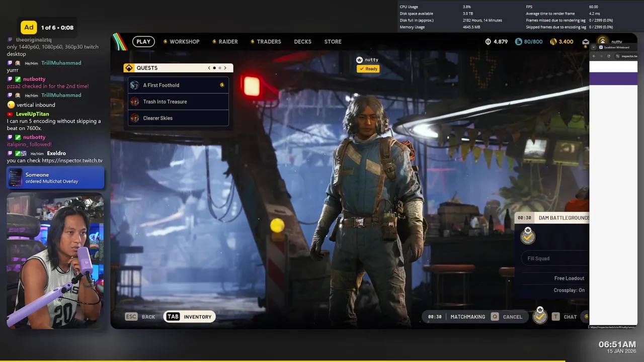The image size is (644, 362).
Task: Click the Multichat Overlay notification thumbnail
Action: [x=16, y=177]
